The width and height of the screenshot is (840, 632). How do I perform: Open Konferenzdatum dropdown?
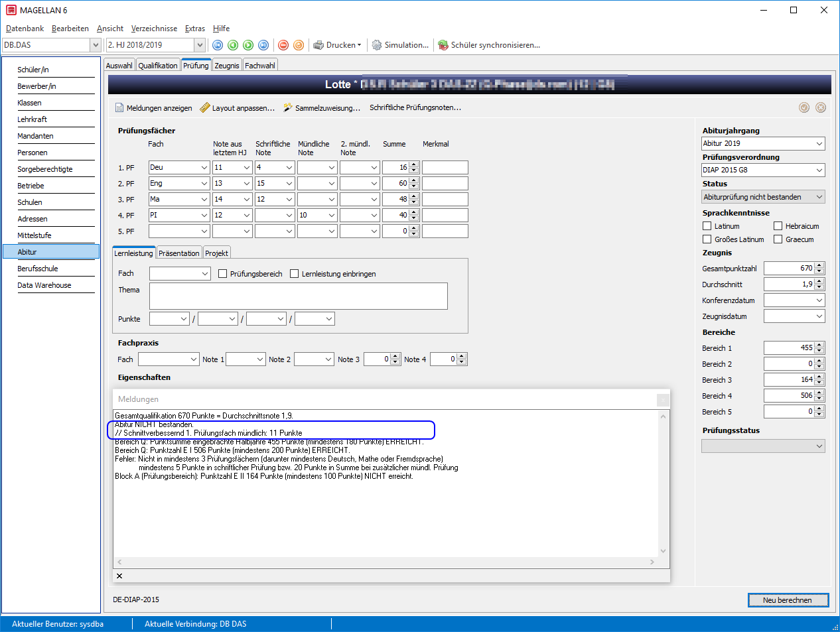[x=819, y=300]
